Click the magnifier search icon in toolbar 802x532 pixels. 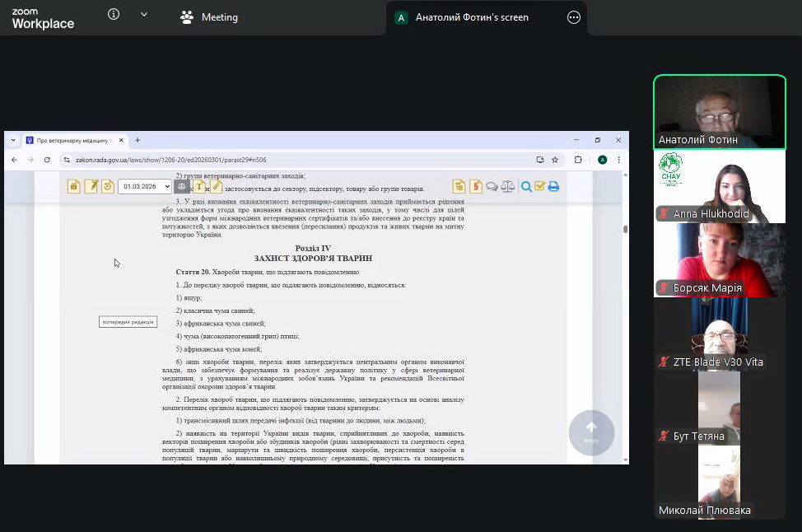point(526,187)
